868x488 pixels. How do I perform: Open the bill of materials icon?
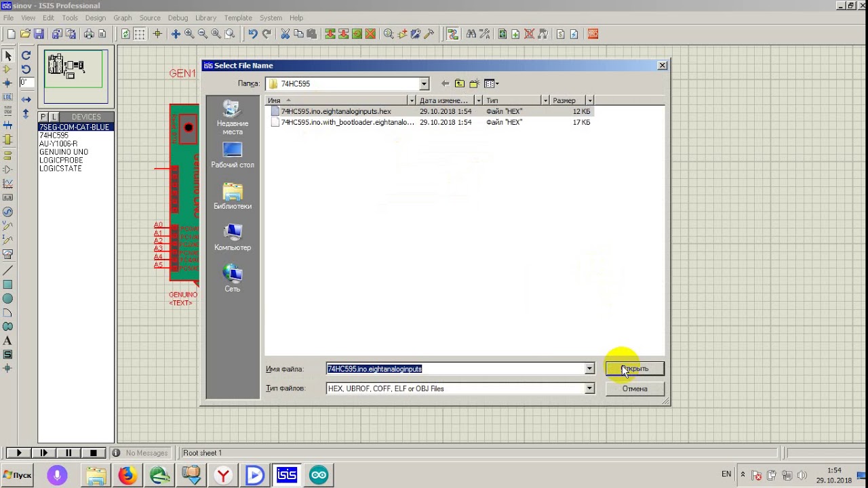(x=561, y=34)
